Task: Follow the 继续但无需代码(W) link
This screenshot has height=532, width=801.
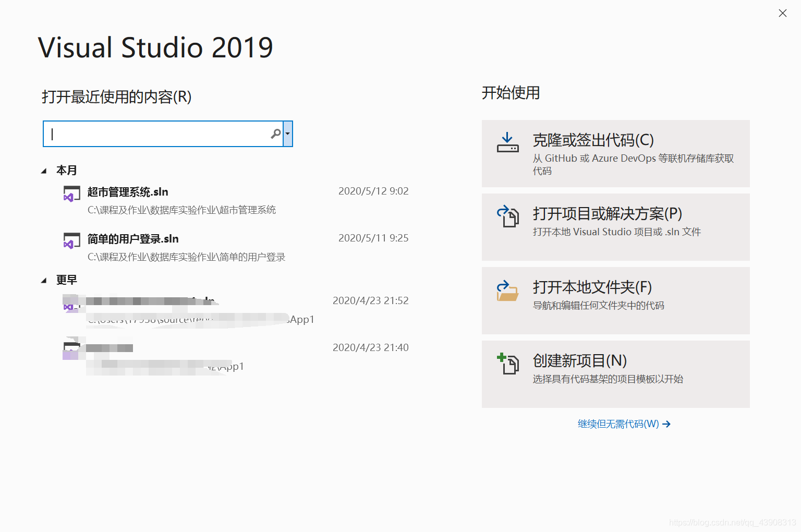Action: 624,424
